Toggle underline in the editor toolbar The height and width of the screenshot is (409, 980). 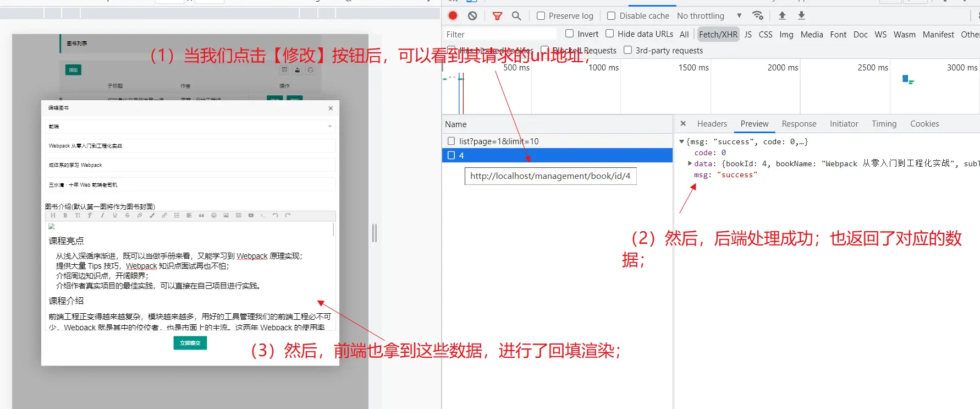click(x=115, y=216)
